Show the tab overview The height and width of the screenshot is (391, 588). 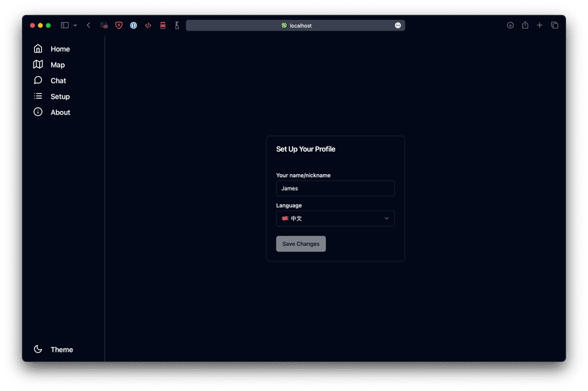(x=555, y=26)
